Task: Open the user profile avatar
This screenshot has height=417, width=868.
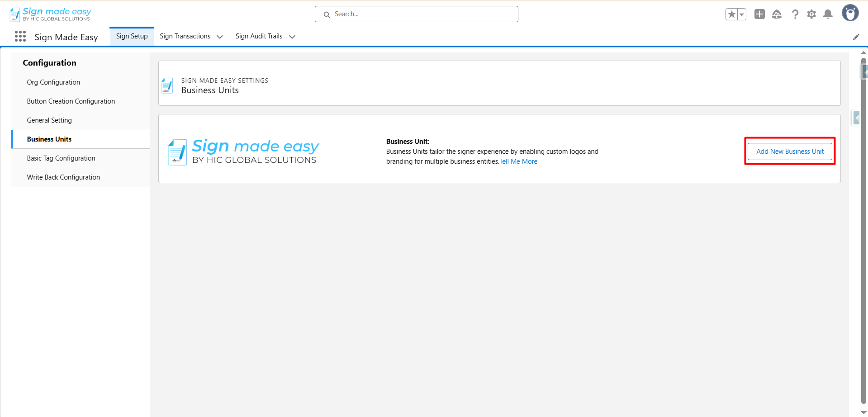Action: tap(850, 13)
